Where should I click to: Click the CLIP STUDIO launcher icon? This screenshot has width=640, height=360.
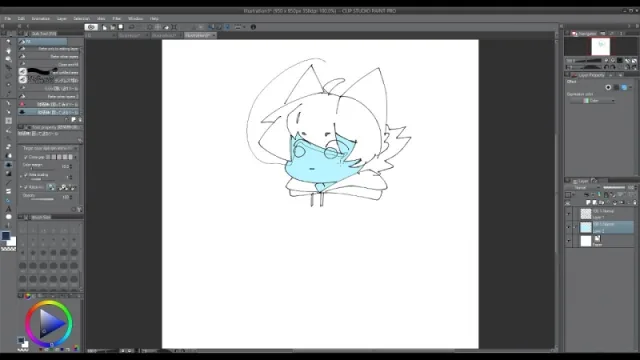(91, 27)
